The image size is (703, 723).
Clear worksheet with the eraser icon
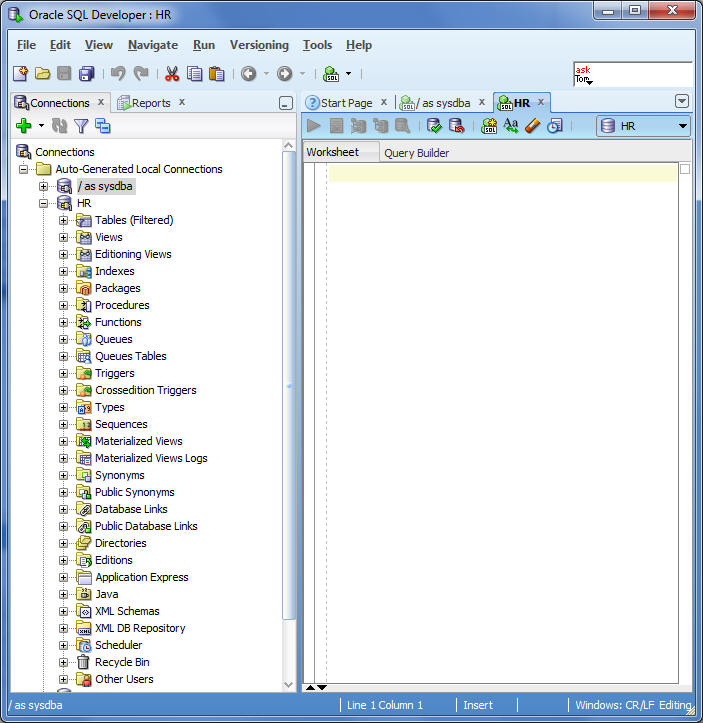point(532,126)
